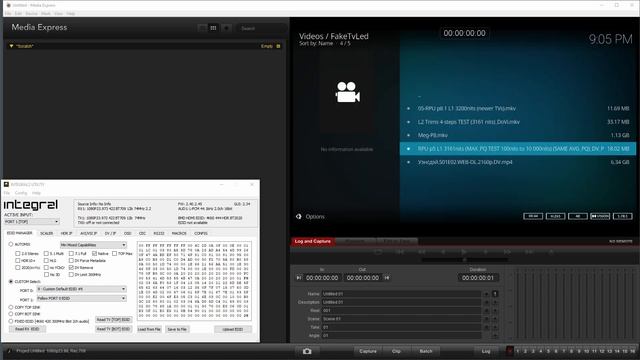The image size is (640, 360).
Task: Open the SCALER tab in Integral
Action: point(47,233)
